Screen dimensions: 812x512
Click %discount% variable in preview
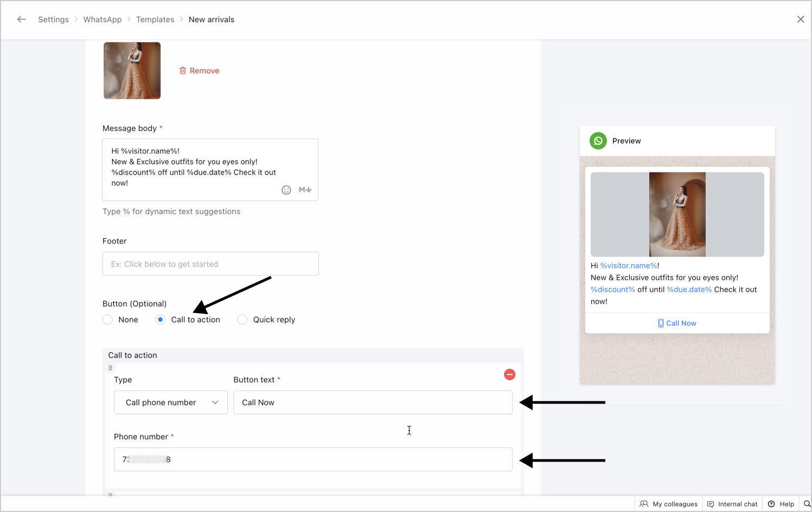click(613, 290)
